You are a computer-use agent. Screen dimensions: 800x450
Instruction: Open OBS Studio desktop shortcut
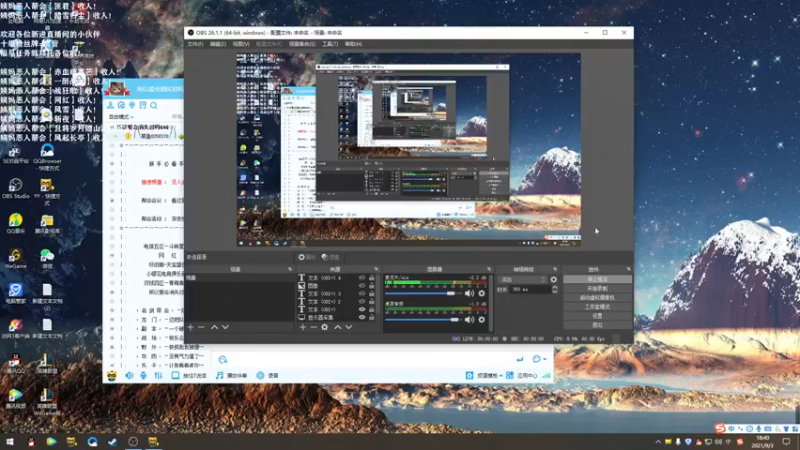[x=15, y=188]
